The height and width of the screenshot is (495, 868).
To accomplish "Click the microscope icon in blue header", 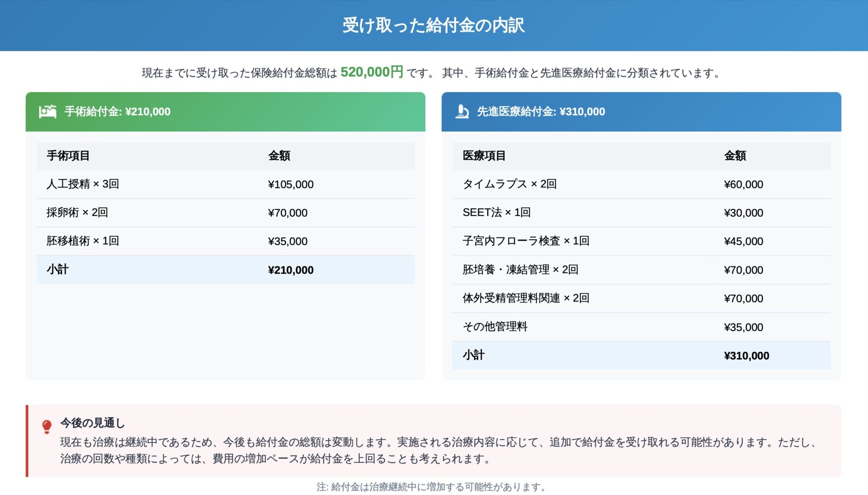I will click(462, 111).
